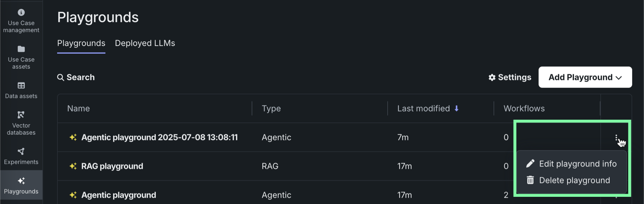The height and width of the screenshot is (204, 644).
Task: Expand the Add Playground dropdown button
Action: tap(585, 77)
